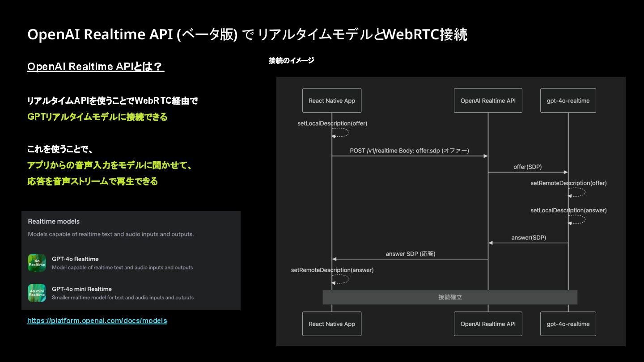The width and height of the screenshot is (644, 362).
Task: Click the 'setRemoteDescription(answer)' label
Action: [332, 270]
